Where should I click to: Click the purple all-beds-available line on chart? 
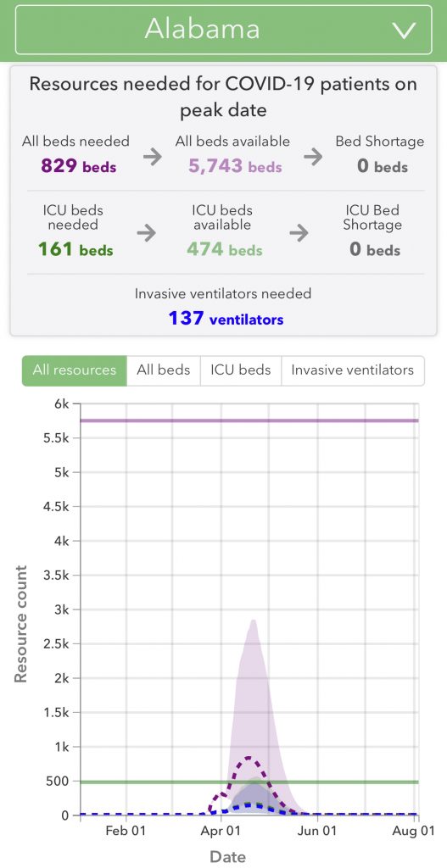pos(249,420)
